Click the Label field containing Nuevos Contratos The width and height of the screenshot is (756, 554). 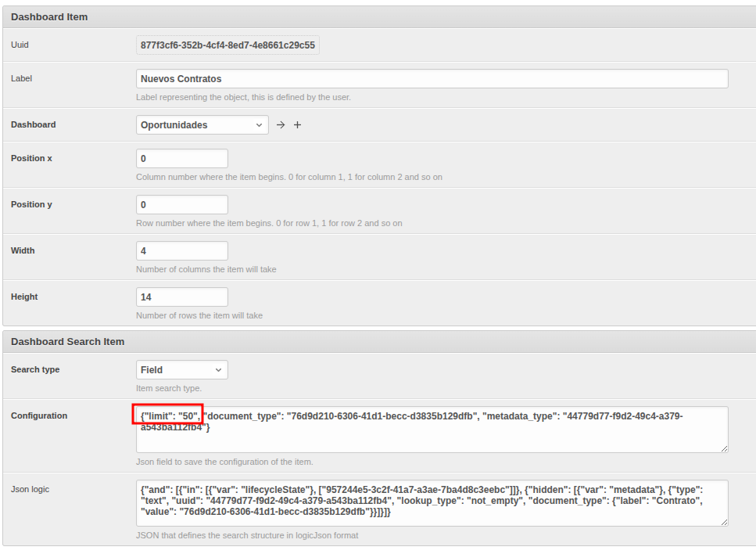432,79
